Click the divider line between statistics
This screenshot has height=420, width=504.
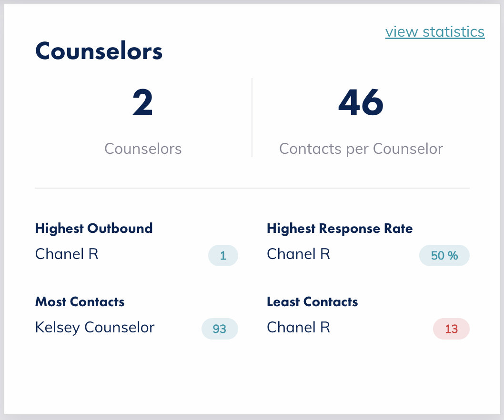point(252,117)
